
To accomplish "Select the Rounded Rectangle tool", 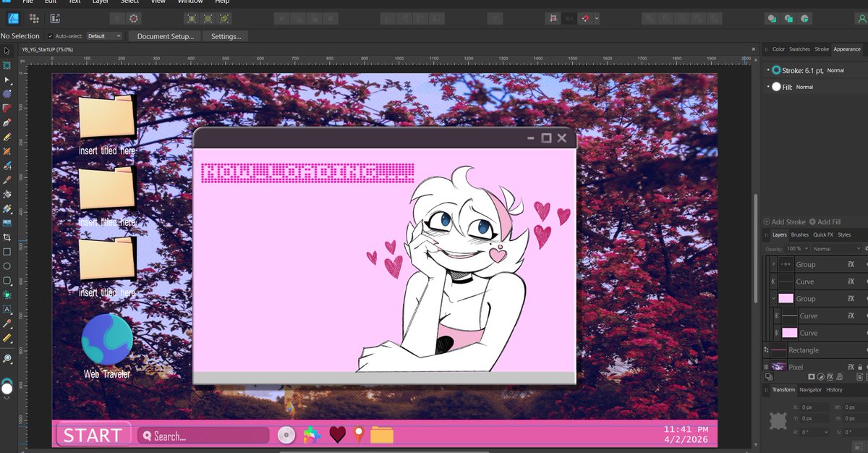I will click(7, 281).
